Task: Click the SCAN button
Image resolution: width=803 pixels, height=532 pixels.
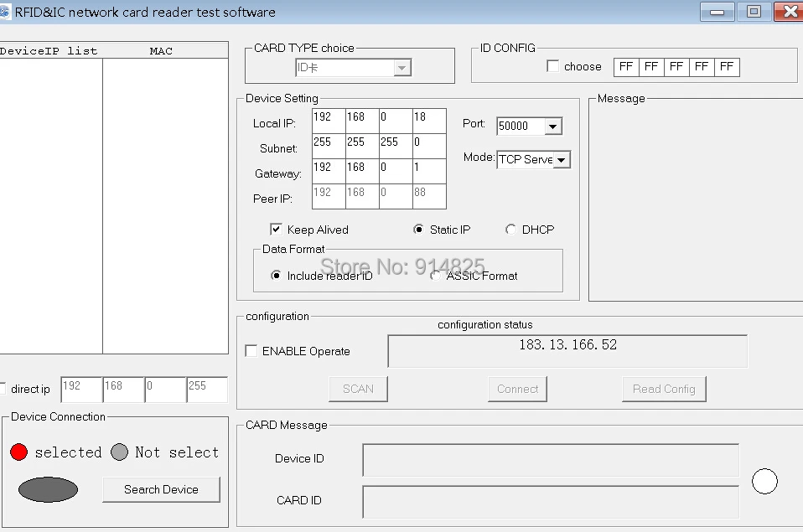Action: coord(358,389)
